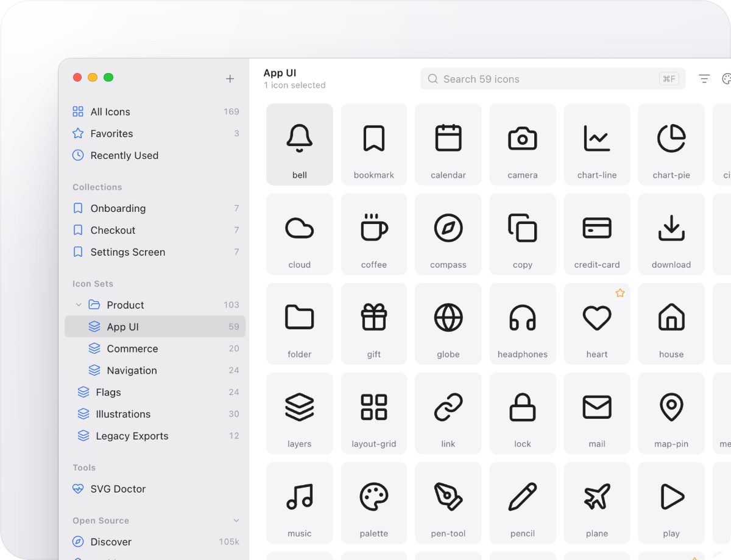This screenshot has height=560, width=731.
Task: Focus the Search 59 icons field
Action: [x=553, y=79]
